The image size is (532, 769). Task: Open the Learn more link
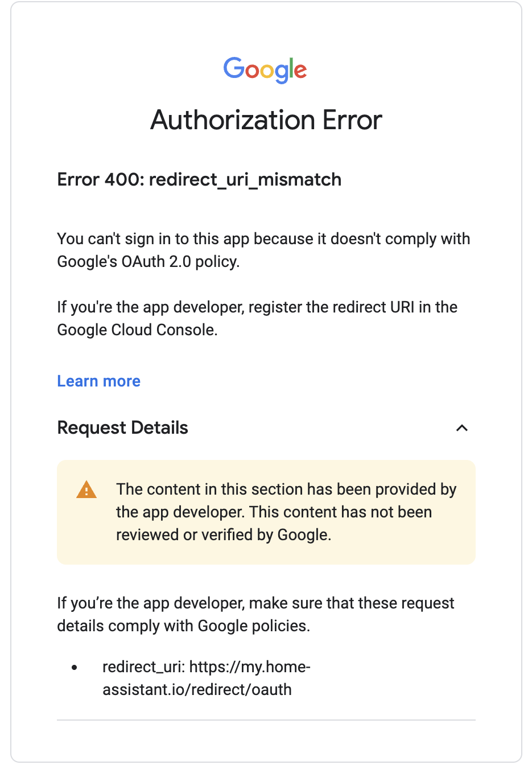(98, 381)
